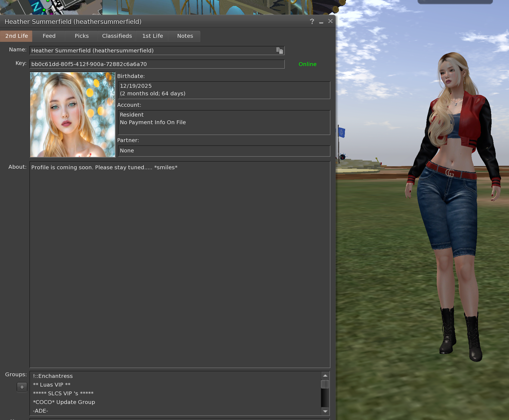Select the 2nd Life tab
The image size is (509, 420).
(x=16, y=36)
